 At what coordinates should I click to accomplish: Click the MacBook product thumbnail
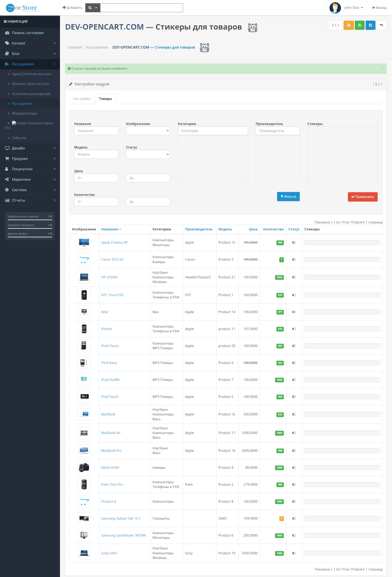pos(84,414)
